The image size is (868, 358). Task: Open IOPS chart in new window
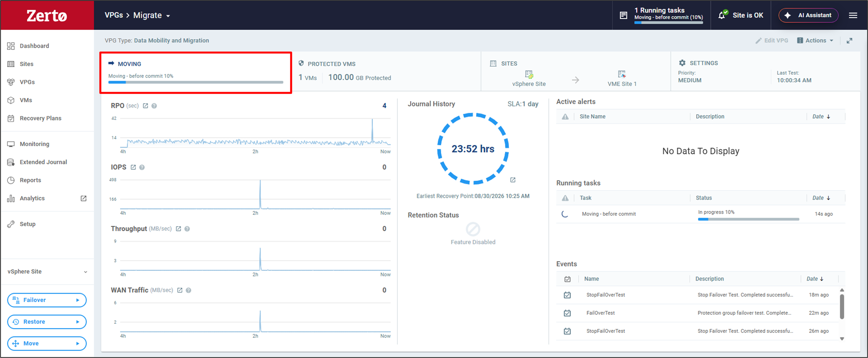(133, 167)
